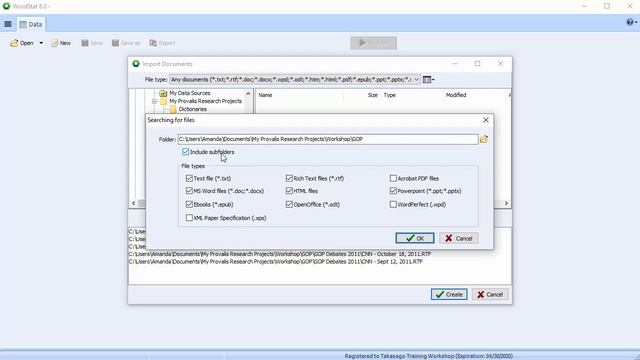Switch to the Data tab

pos(31,24)
